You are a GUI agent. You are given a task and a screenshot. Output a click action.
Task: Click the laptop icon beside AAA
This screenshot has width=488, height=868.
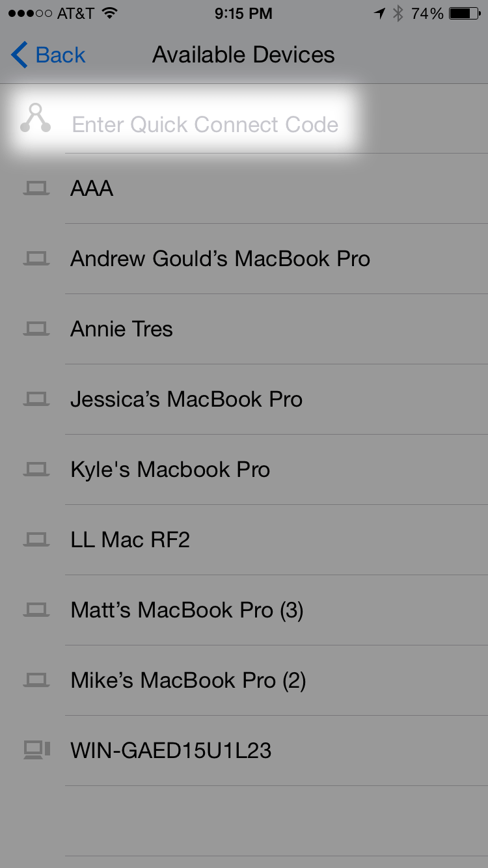click(36, 189)
